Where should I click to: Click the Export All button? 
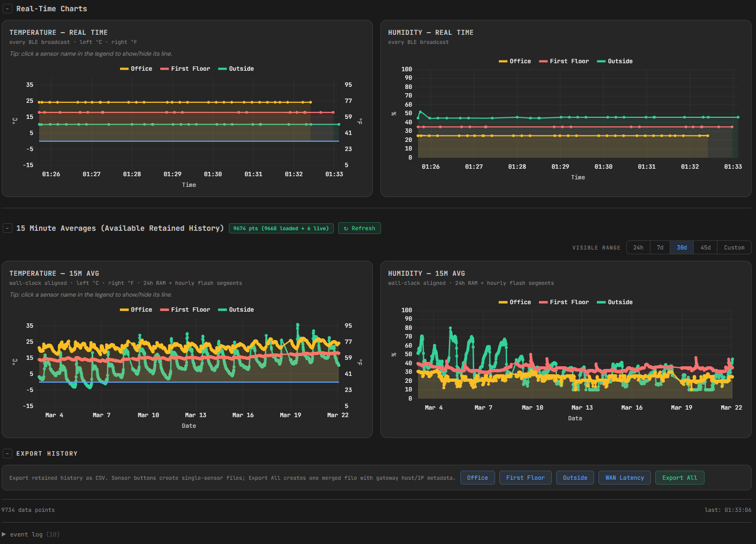tap(679, 478)
